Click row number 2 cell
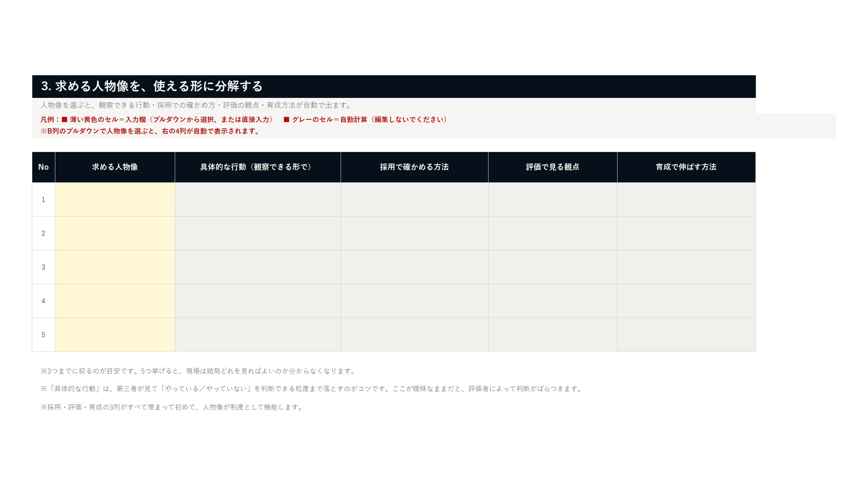Viewport: 868px width, 488px height. pos(43,233)
